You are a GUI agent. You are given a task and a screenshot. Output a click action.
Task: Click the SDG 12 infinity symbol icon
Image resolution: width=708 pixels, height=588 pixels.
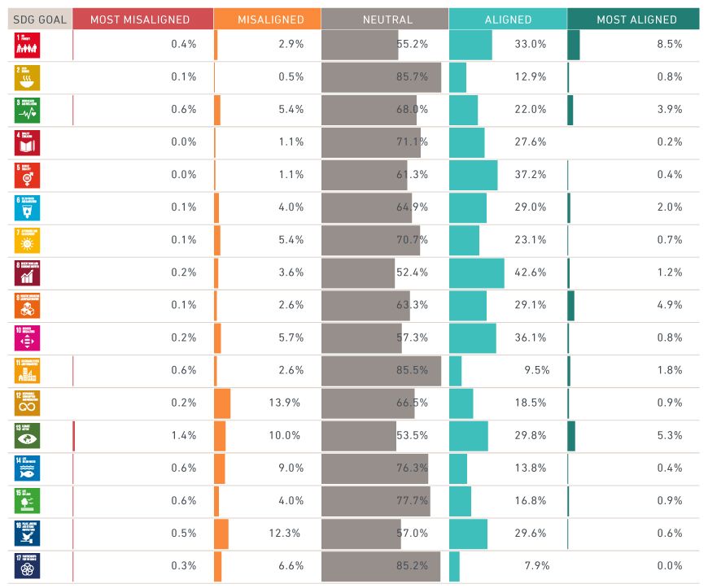(x=27, y=403)
